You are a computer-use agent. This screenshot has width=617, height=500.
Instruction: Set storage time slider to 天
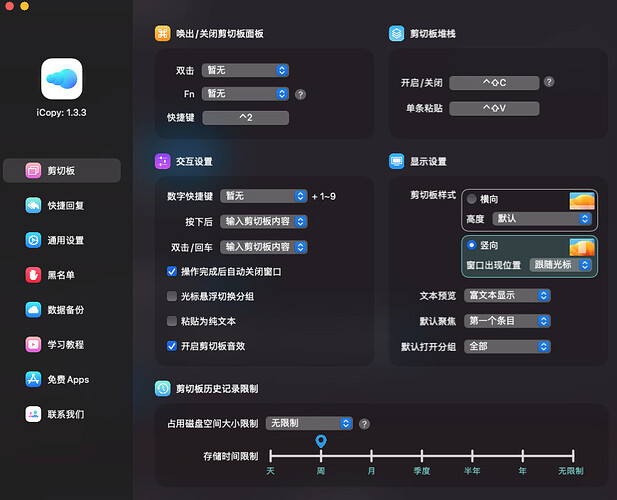[271, 456]
